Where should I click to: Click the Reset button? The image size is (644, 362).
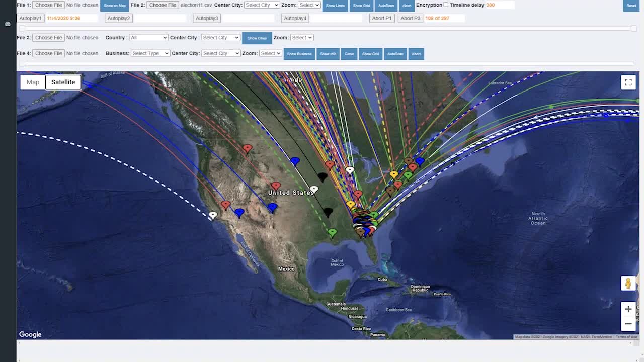click(631, 6)
